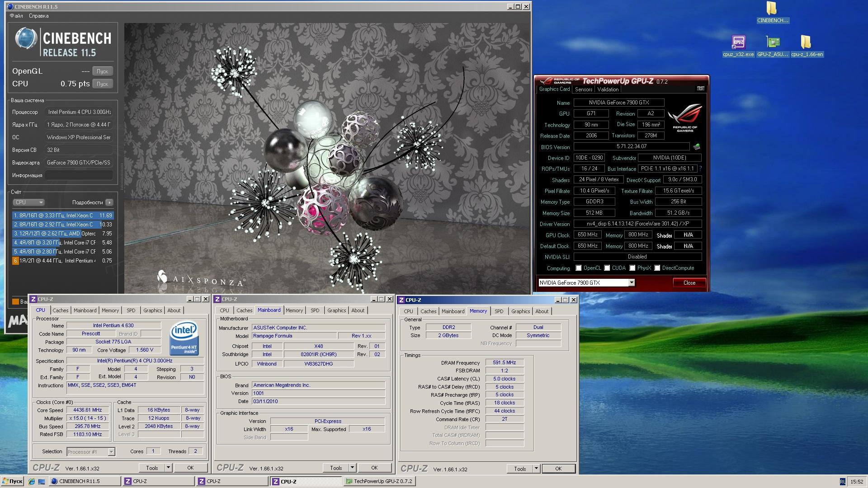Select ranking row 3 AMD Opteron 7.95
Screen dimensions: 868x488
pos(63,234)
